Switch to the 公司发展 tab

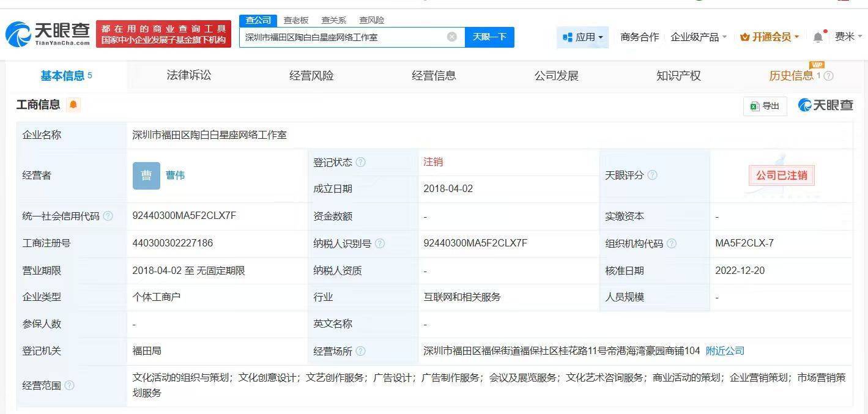click(x=556, y=76)
